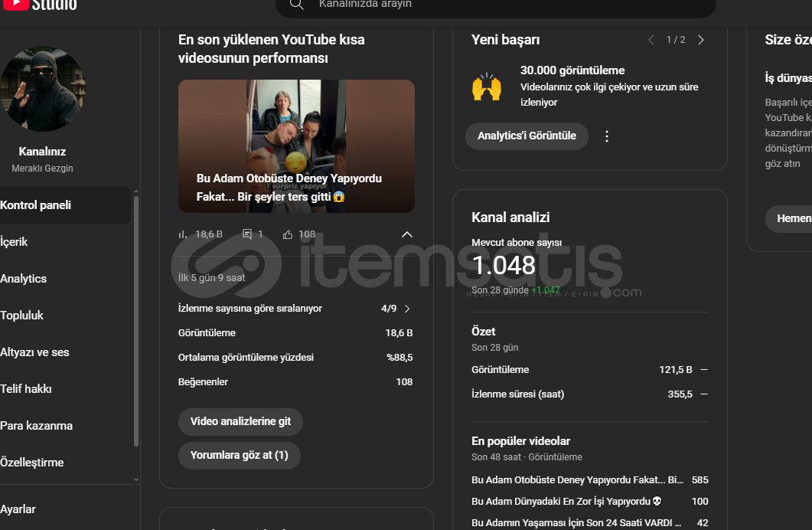The height and width of the screenshot is (530, 812).
Task: Click the 1 / 2 achievement page indicator
Action: [x=676, y=40]
